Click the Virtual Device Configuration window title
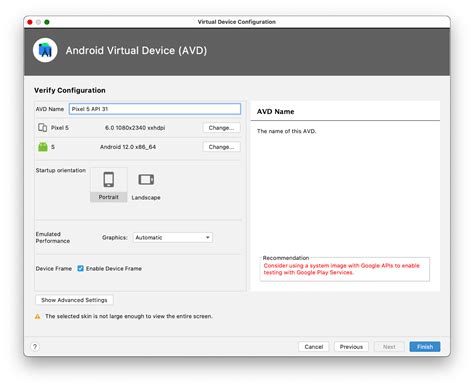 click(x=237, y=22)
